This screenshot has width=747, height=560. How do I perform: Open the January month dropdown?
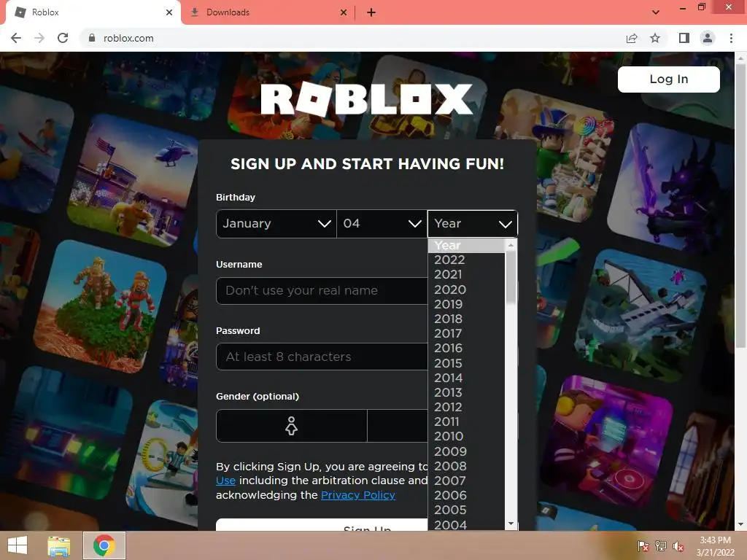(x=276, y=223)
